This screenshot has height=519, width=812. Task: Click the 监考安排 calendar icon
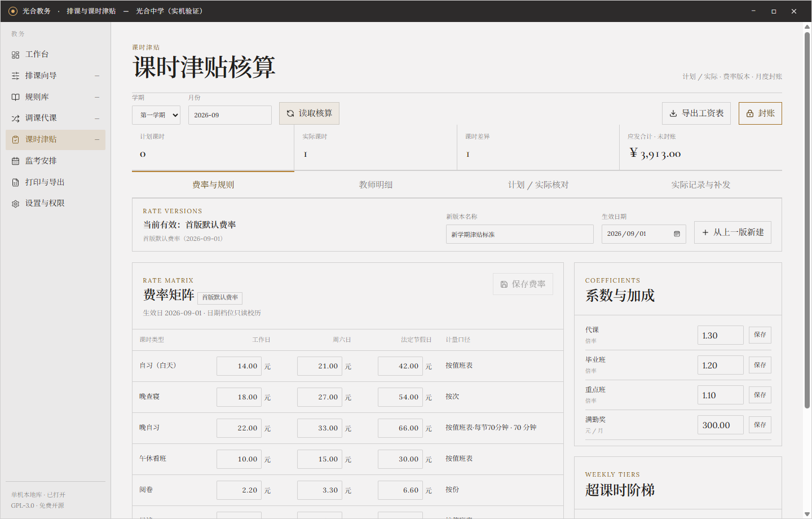15,161
